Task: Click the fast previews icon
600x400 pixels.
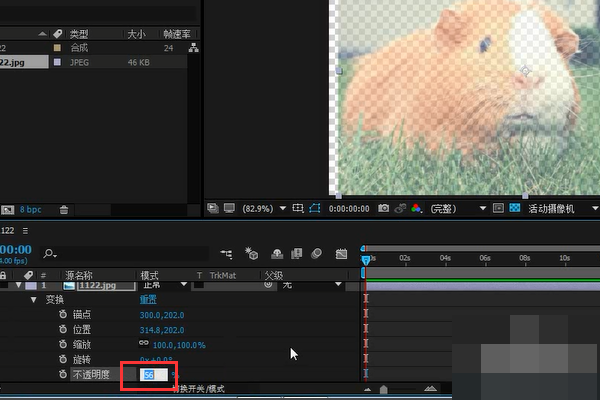Action: coord(498,208)
